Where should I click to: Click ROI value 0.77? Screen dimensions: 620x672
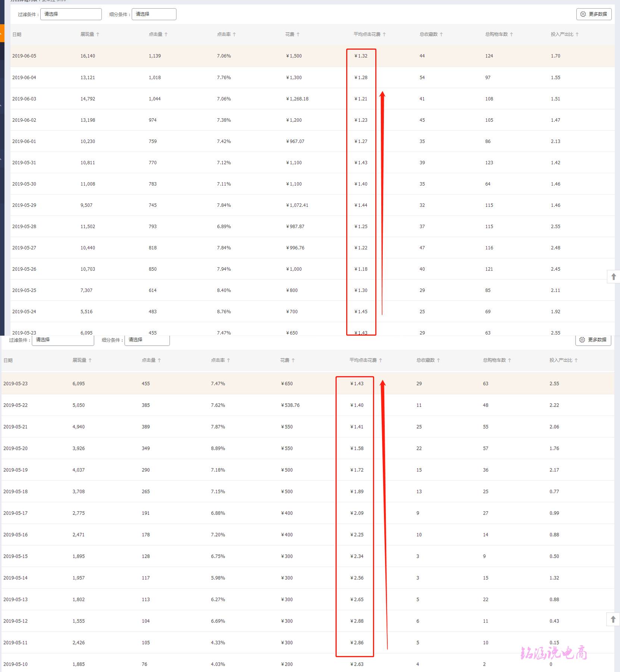pos(554,492)
